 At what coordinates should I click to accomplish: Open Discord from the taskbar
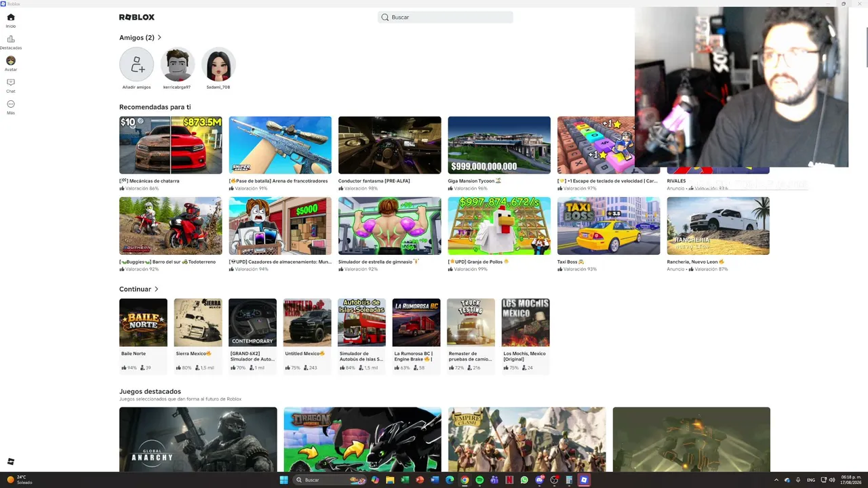coord(540,480)
